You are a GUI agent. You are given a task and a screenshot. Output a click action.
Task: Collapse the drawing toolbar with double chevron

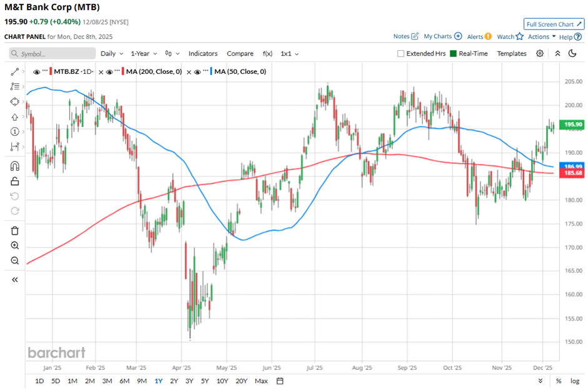[14, 280]
